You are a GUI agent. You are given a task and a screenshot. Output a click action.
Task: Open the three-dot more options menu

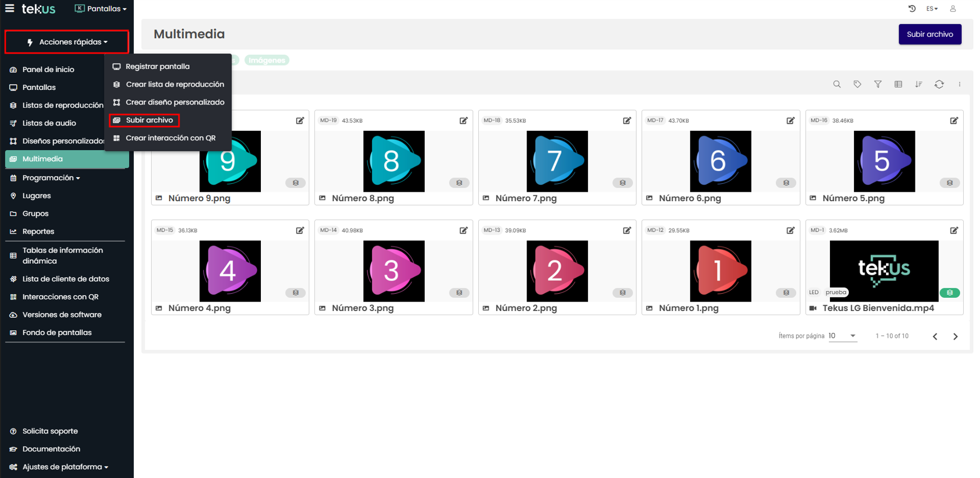(x=960, y=84)
